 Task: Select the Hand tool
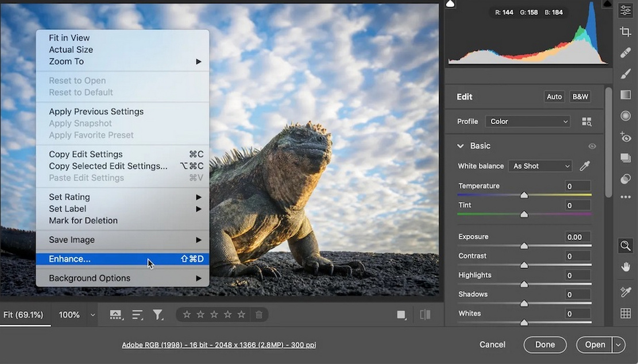tap(625, 266)
